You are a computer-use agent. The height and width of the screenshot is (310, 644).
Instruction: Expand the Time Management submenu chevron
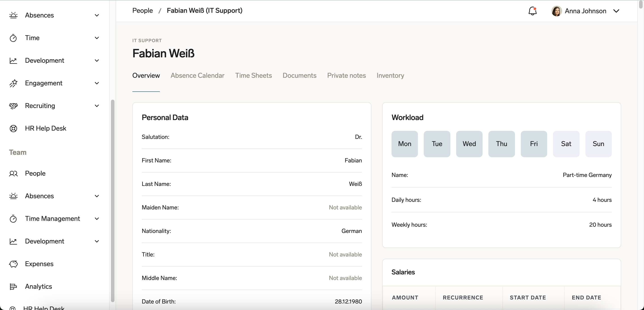[97, 219]
